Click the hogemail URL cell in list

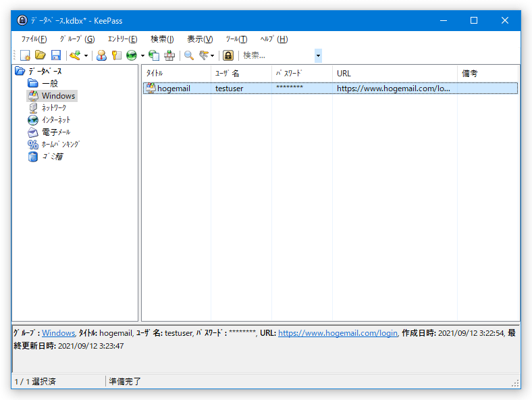pyautogui.click(x=394, y=89)
